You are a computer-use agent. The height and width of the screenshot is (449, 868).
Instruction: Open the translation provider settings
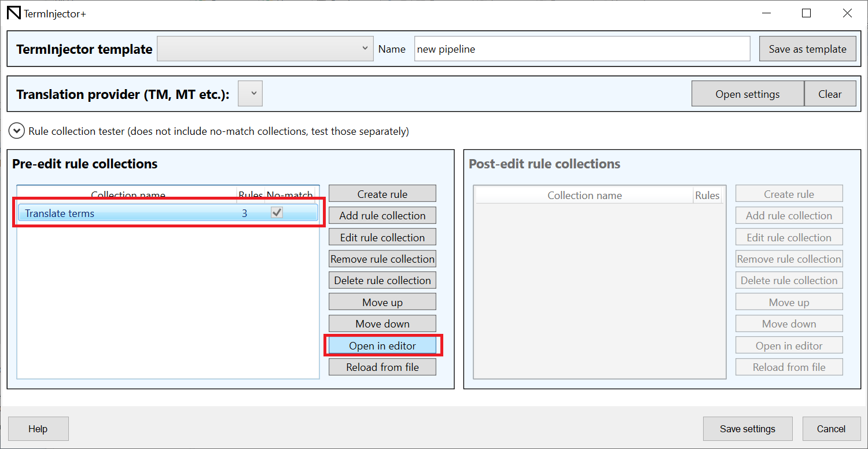(x=747, y=94)
